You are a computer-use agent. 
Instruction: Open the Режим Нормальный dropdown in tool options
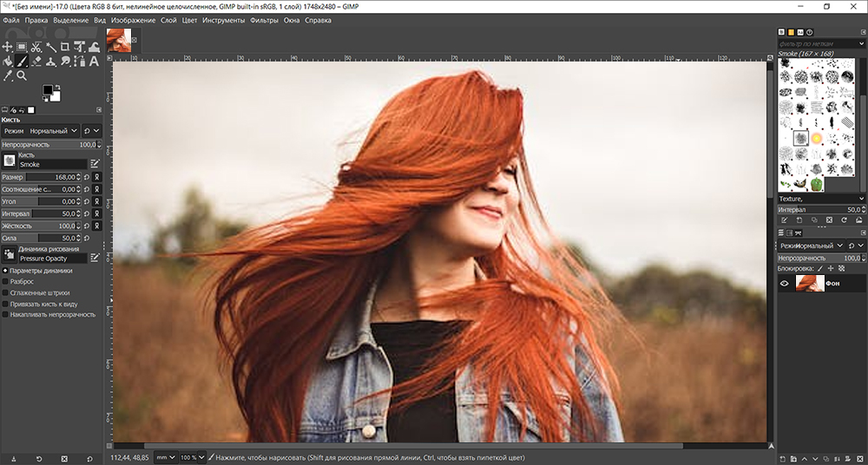click(52, 131)
